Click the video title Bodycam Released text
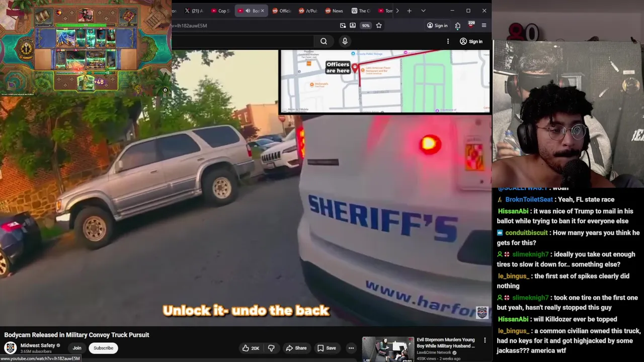The height and width of the screenshot is (362, 644). tap(76, 335)
